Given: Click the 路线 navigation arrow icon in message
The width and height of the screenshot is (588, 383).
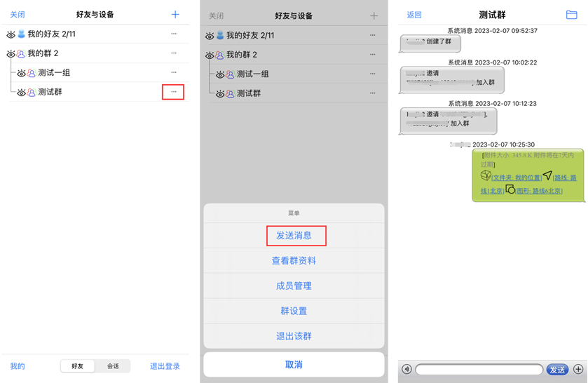Looking at the screenshot, I should click(x=547, y=176).
